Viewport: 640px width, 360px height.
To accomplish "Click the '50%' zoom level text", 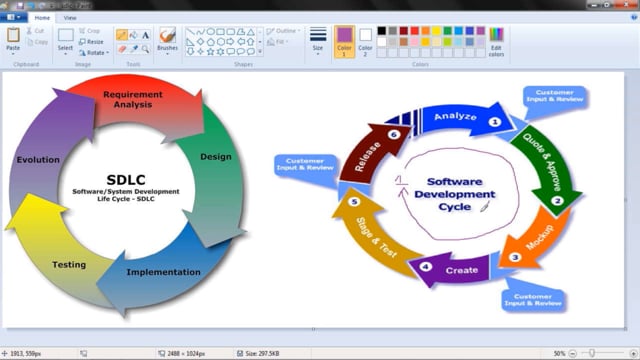I will coord(559,353).
